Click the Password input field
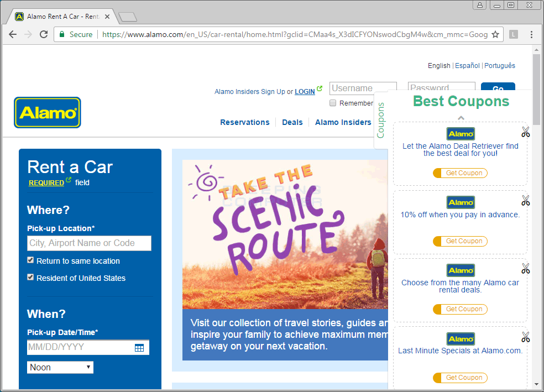This screenshot has width=544, height=392. click(441, 87)
